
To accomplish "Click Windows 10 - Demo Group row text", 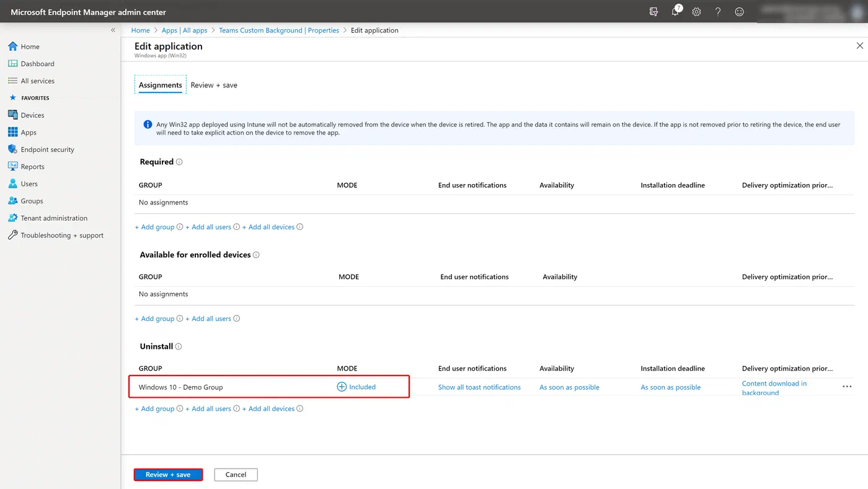I will [180, 387].
